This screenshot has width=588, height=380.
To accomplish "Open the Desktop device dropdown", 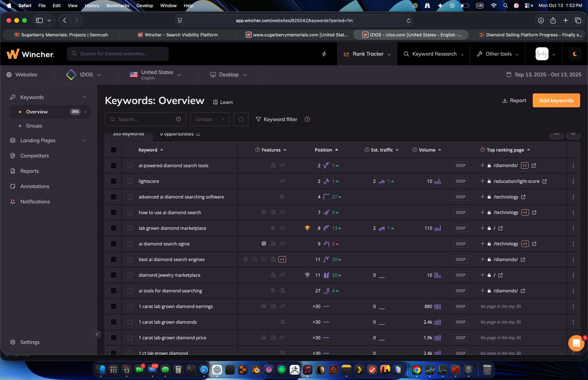I will [x=228, y=75].
